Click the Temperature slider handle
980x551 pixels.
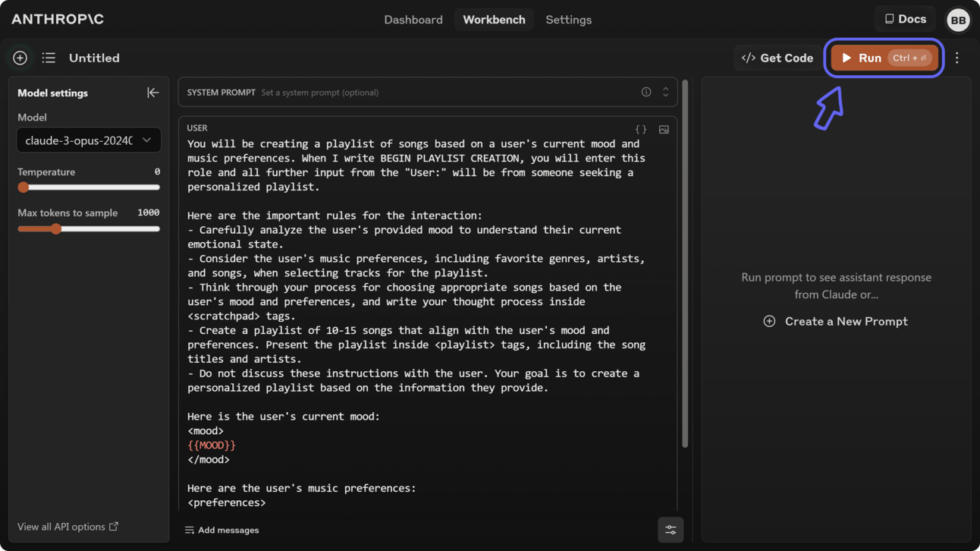(x=24, y=187)
